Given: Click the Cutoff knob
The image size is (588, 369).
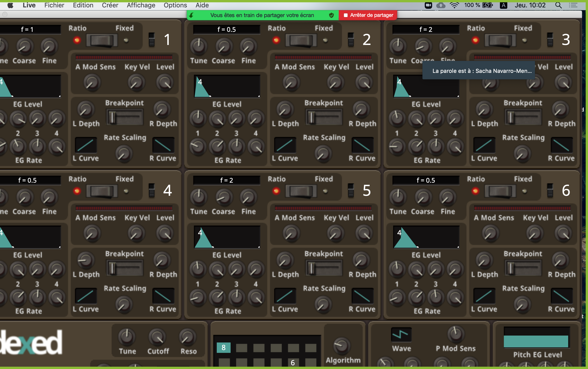Looking at the screenshot, I should (157, 337).
